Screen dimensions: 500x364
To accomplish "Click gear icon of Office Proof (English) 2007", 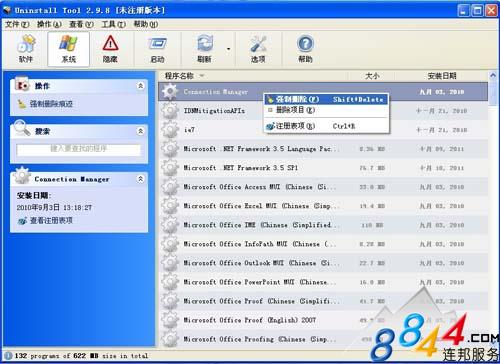I will pos(170,320).
